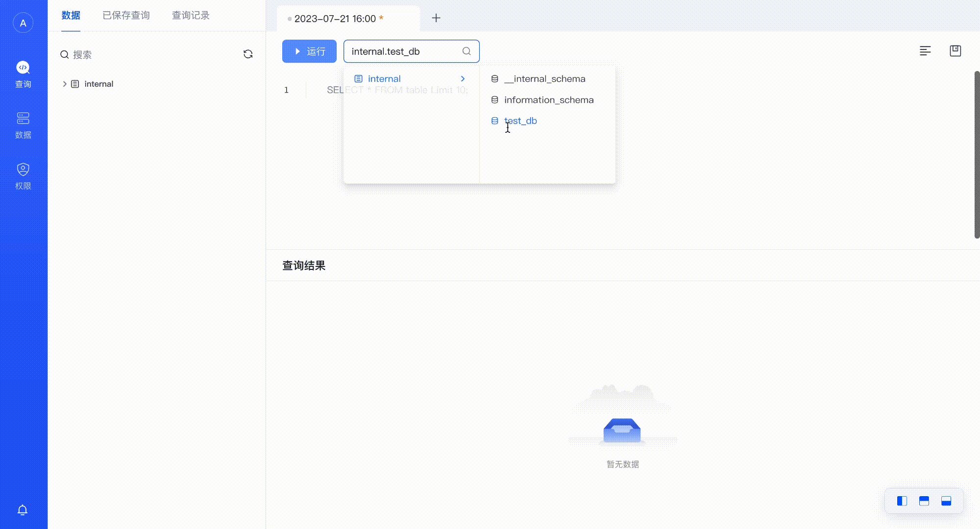Toggle the left sidebar layout view
The width and height of the screenshot is (980, 529).
[x=902, y=501]
